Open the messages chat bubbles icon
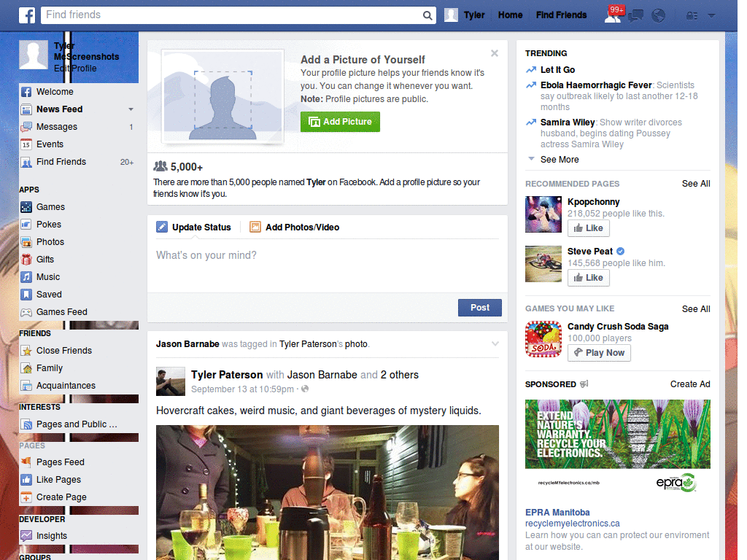The height and width of the screenshot is (560, 747). coord(636,16)
